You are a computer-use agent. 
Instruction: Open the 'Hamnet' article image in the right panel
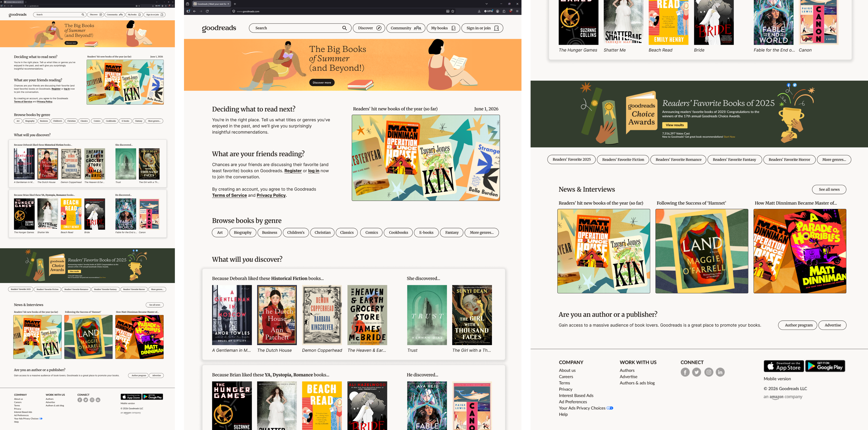click(x=702, y=251)
